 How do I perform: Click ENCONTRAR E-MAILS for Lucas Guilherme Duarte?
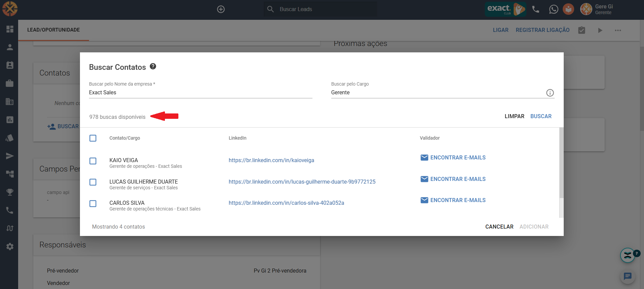(x=453, y=179)
